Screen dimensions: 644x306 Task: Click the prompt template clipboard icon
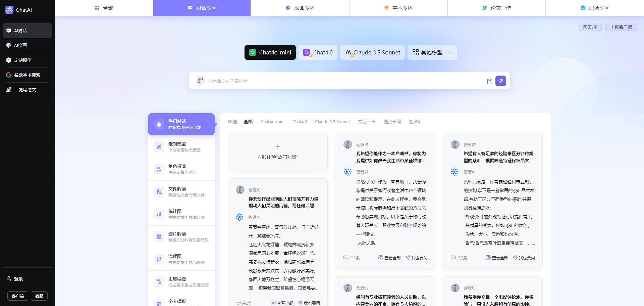pos(490,81)
